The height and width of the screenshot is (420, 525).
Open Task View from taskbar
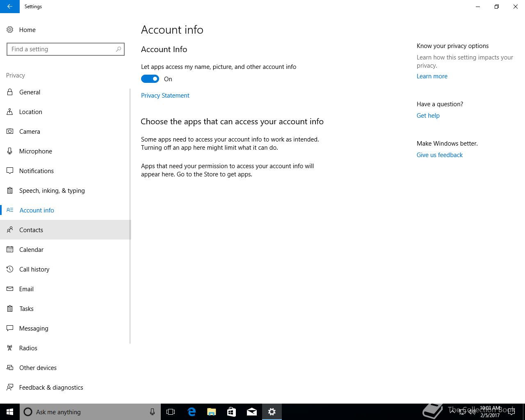pyautogui.click(x=171, y=412)
